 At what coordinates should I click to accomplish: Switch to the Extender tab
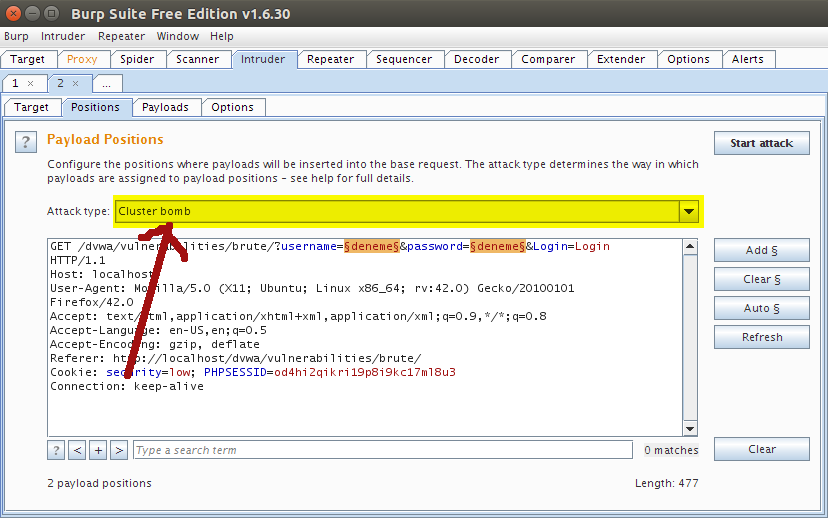point(621,59)
